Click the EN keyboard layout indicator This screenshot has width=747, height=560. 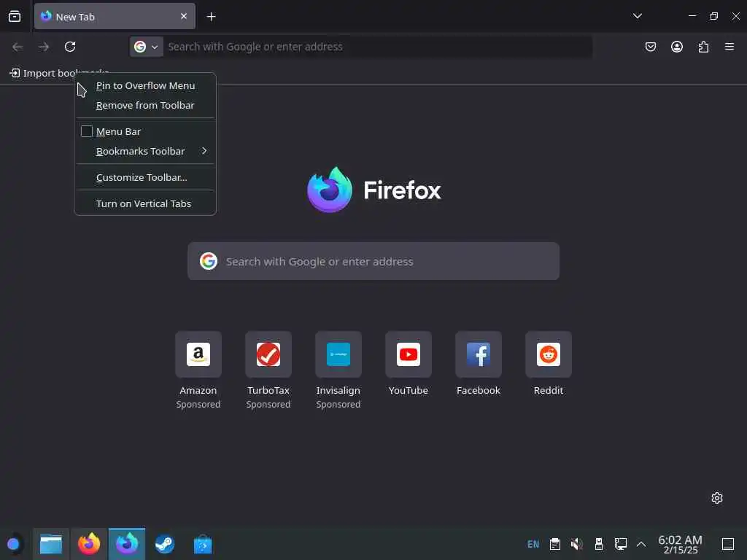(x=533, y=544)
